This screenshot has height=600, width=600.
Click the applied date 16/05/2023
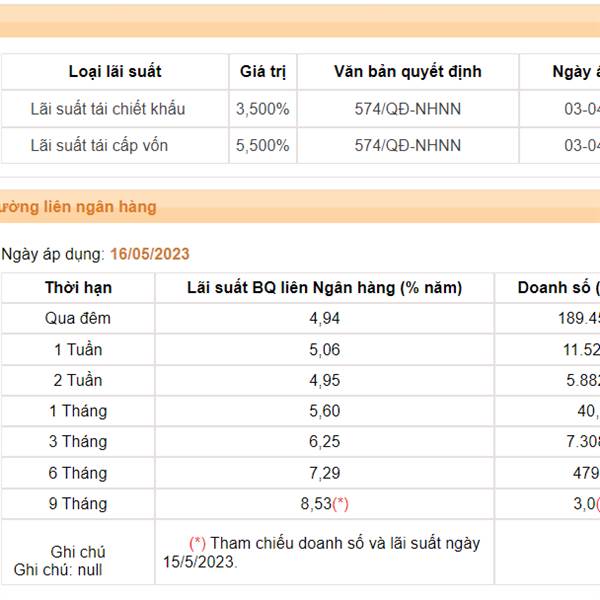click(150, 254)
